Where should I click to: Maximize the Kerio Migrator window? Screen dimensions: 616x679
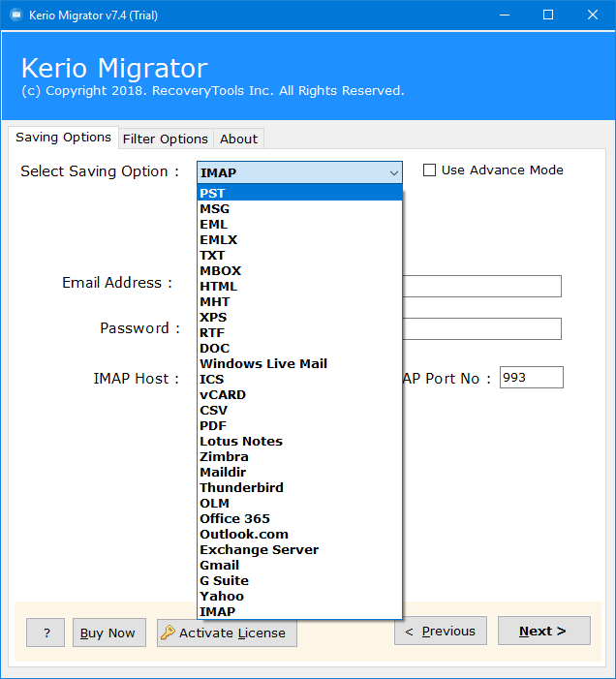tap(548, 15)
